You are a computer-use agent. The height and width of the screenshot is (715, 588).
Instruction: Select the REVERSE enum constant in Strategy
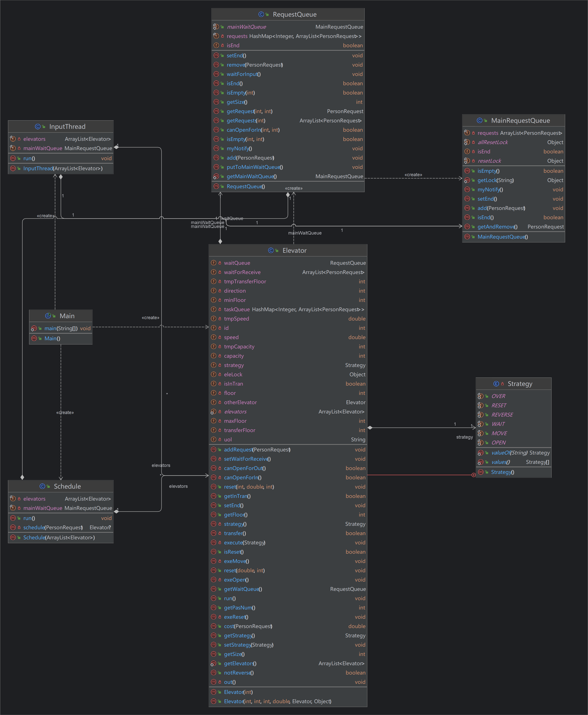[513, 415]
